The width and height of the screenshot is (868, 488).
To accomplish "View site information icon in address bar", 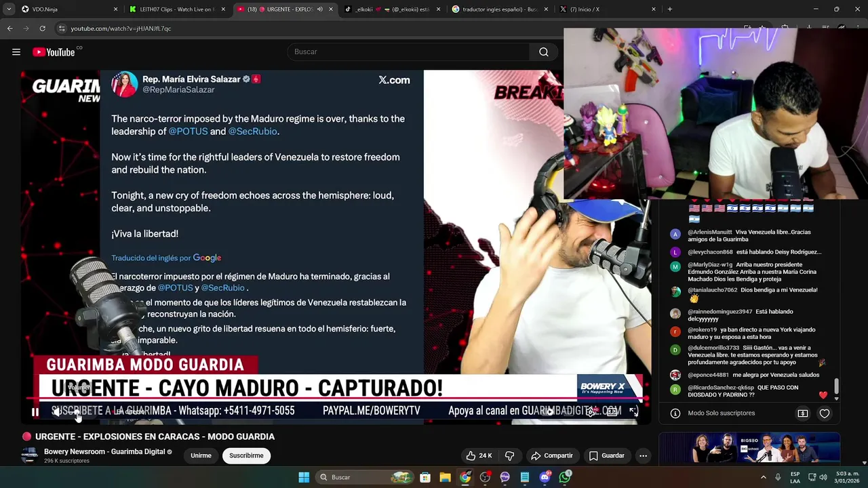I will 62,28.
